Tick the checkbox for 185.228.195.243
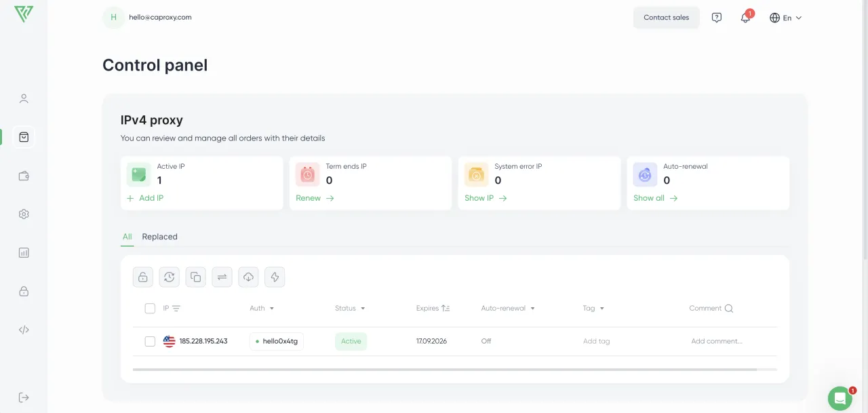 [x=150, y=341]
